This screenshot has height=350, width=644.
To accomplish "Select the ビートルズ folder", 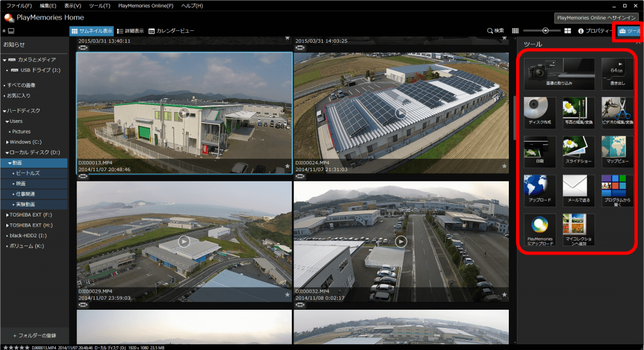I will point(35,174).
